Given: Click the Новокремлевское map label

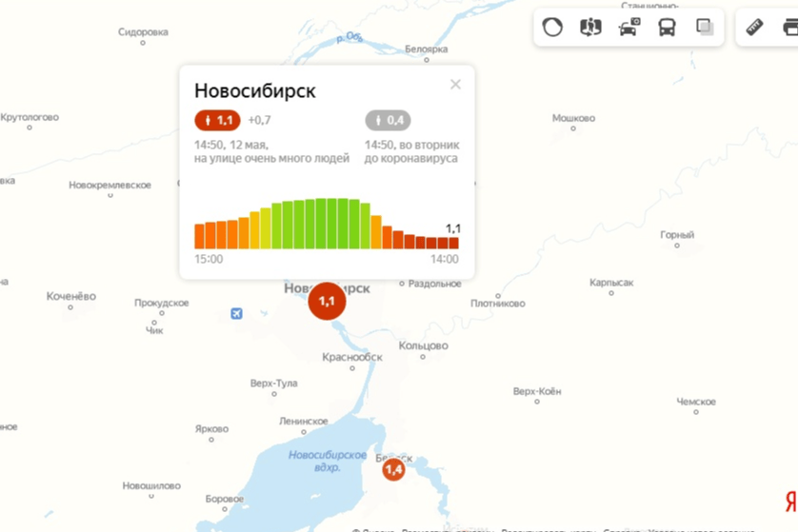Looking at the screenshot, I should coord(110,185).
